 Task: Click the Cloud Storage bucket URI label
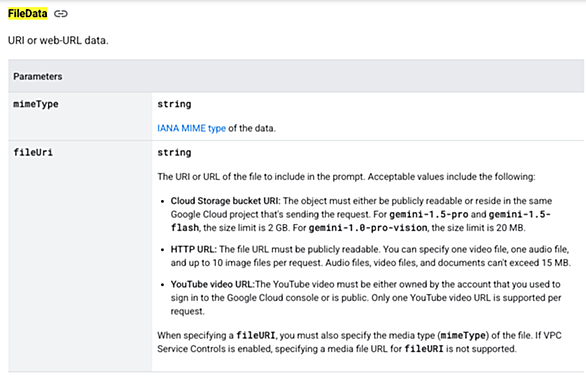225,201
